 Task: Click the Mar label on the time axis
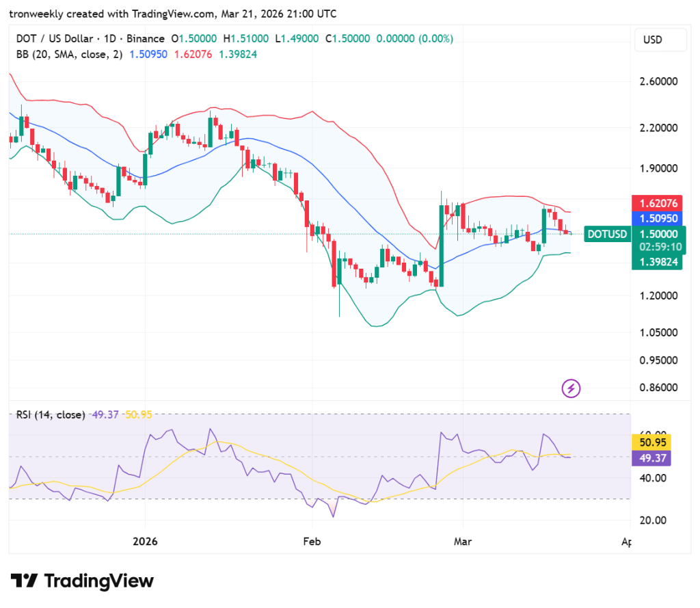463,541
